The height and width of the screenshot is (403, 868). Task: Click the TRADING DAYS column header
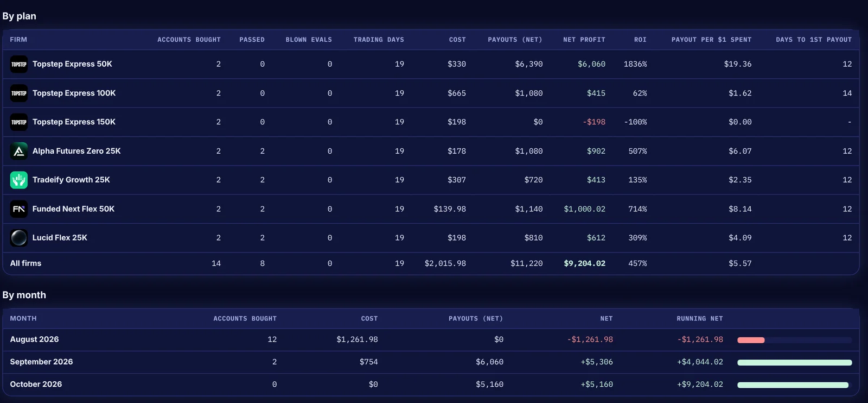379,40
